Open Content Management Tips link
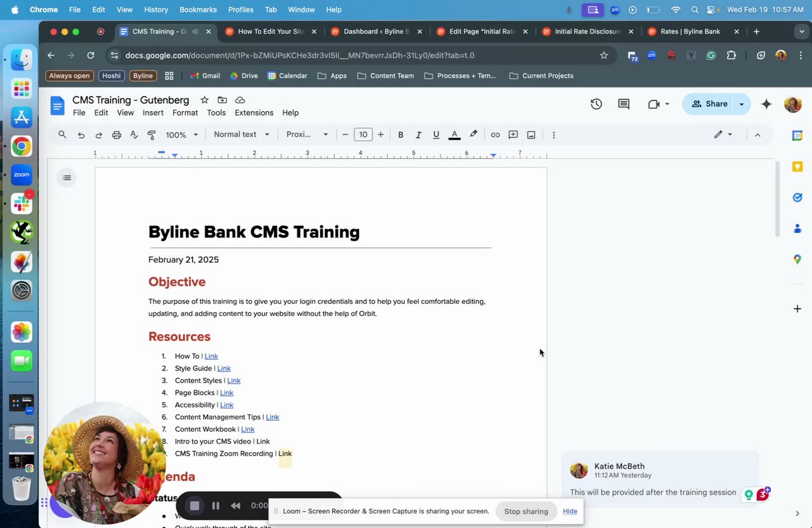 (272, 417)
